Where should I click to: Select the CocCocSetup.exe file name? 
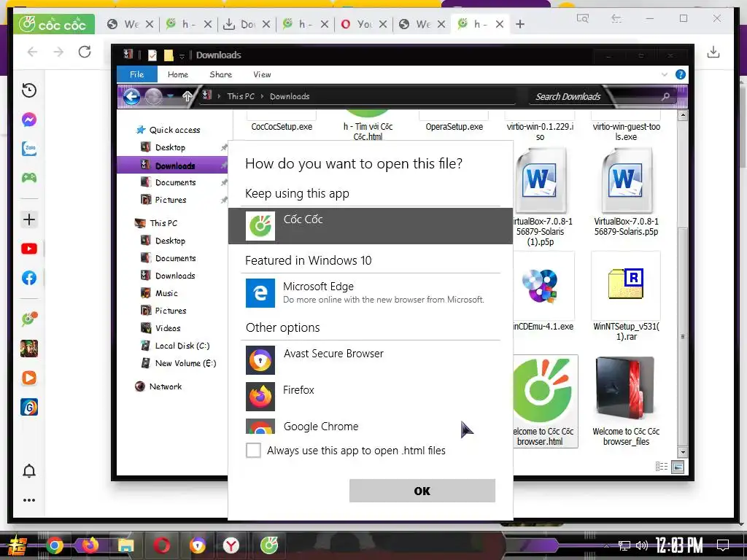click(282, 127)
